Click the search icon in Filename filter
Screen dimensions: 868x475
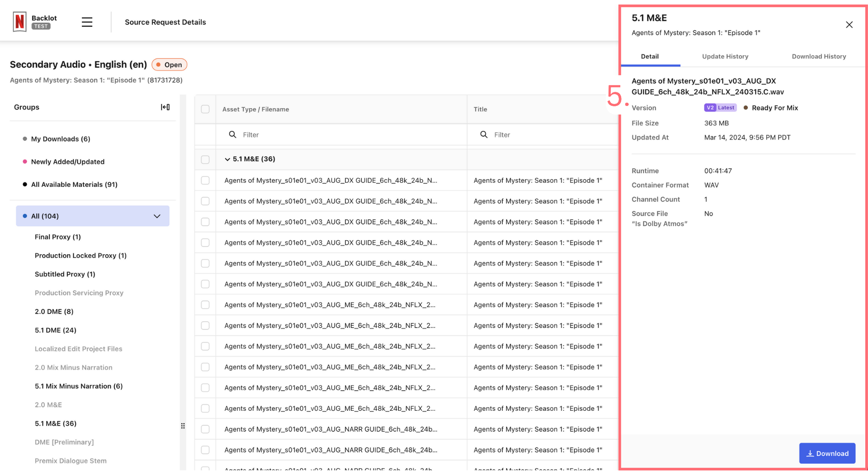click(x=232, y=135)
